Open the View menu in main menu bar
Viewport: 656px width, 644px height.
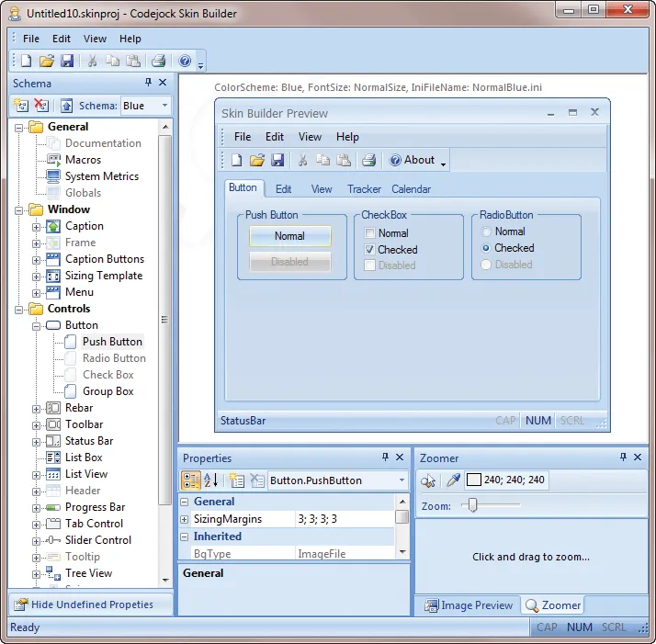95,39
